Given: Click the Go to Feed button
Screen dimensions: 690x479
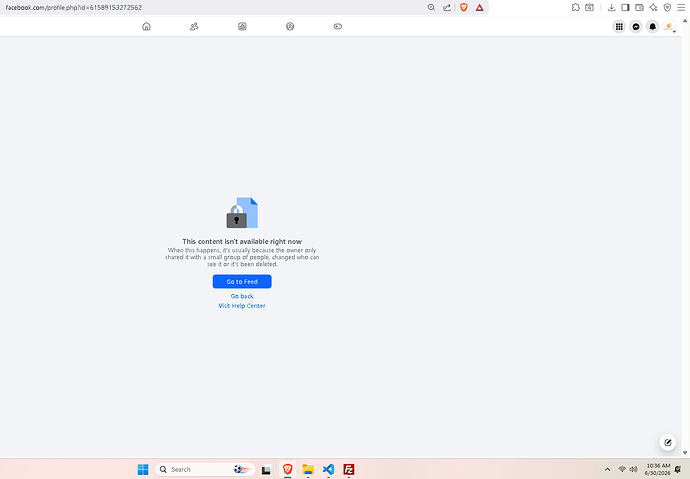Looking at the screenshot, I should 242,282.
